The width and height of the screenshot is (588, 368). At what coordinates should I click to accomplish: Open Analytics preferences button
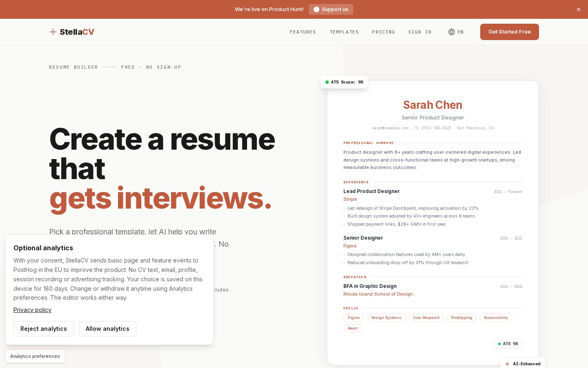point(35,356)
